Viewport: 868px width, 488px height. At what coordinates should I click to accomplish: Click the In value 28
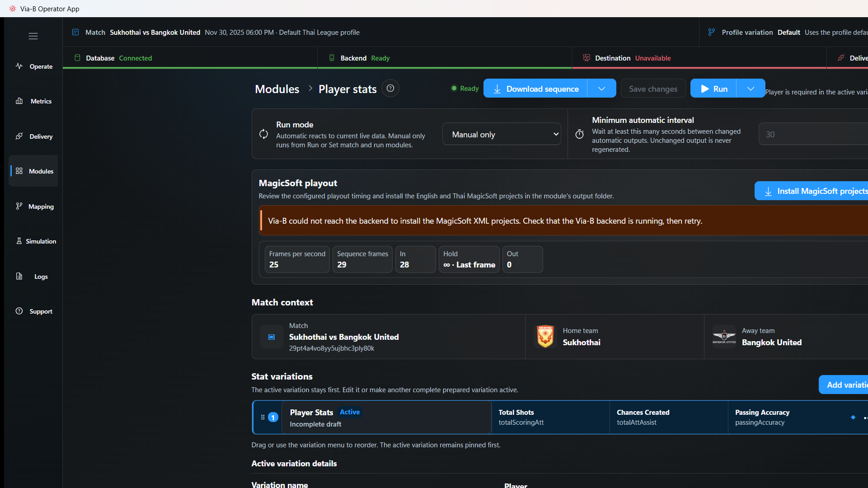click(404, 265)
